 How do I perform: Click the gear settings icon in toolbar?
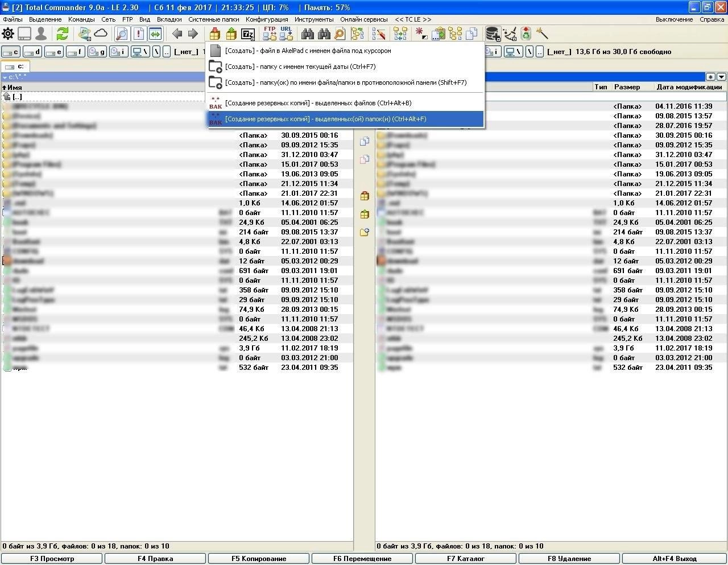coord(9,34)
